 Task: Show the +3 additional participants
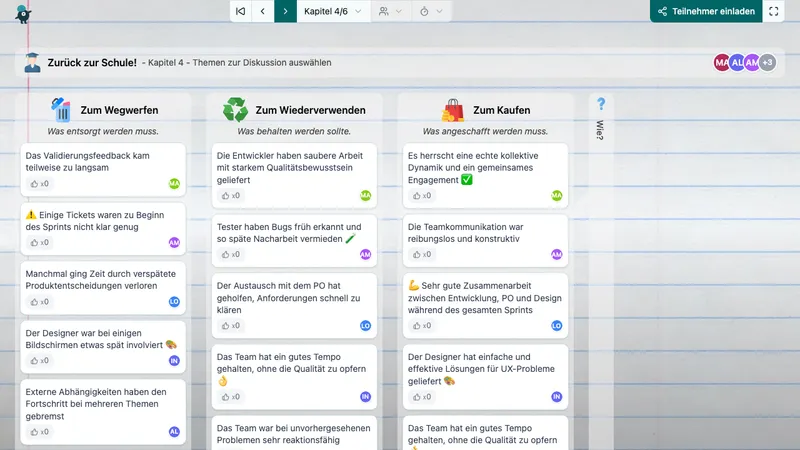click(x=767, y=63)
